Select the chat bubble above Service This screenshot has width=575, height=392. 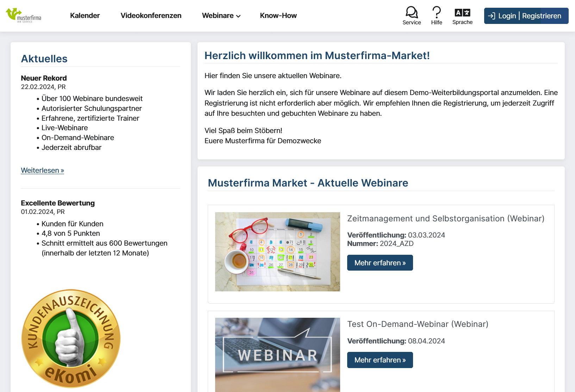coord(411,12)
